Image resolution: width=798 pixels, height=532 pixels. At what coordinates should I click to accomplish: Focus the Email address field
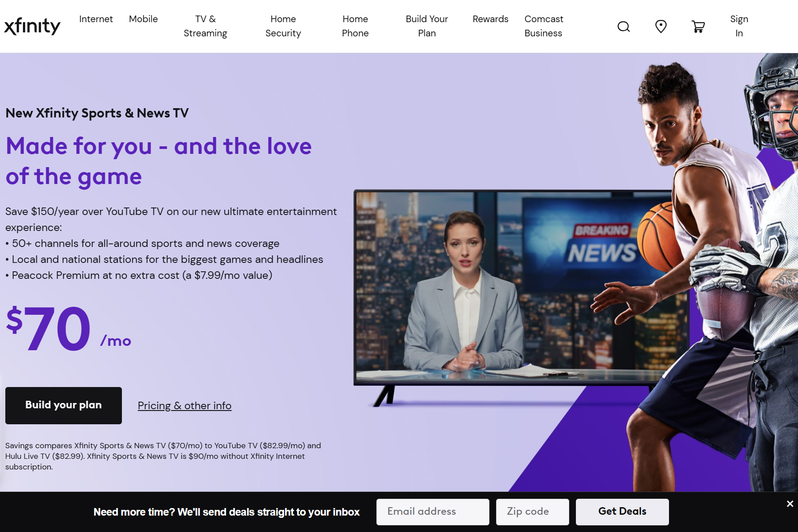coord(433,512)
